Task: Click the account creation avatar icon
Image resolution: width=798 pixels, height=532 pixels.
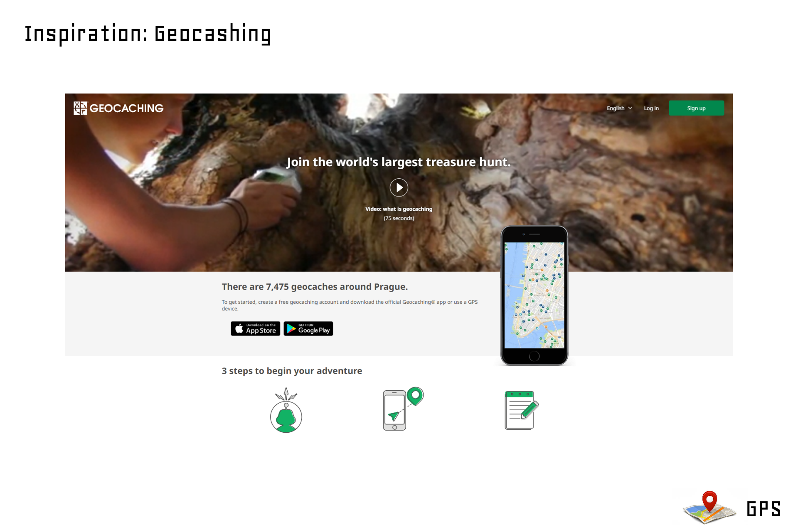Action: [286, 411]
